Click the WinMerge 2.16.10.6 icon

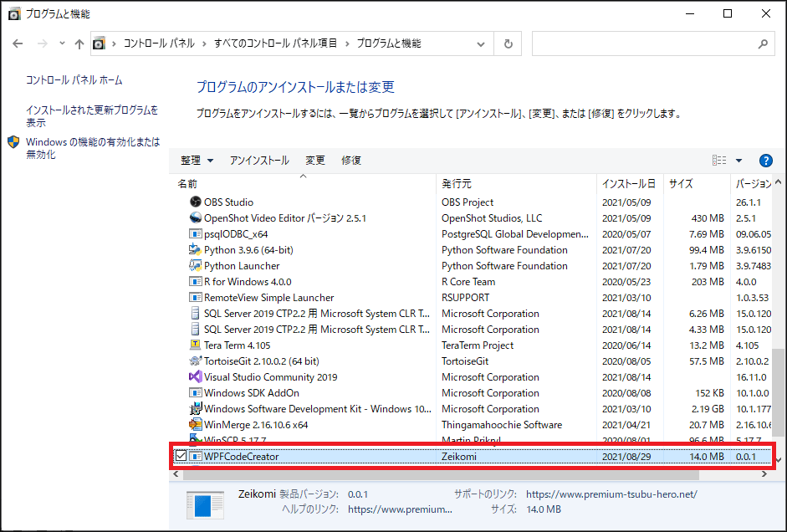pos(195,425)
